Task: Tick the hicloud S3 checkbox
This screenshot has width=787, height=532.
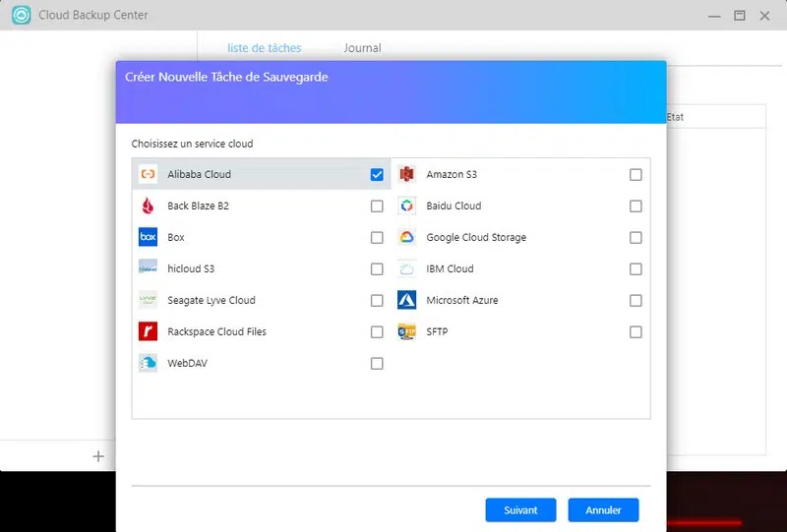Action: [x=377, y=269]
